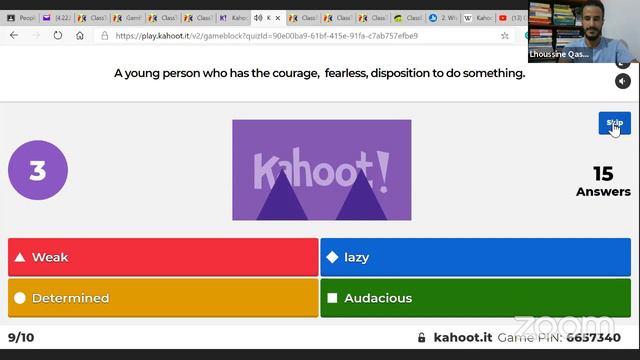Switch to the YouTube tab
The height and width of the screenshot is (360, 640).
512,18
